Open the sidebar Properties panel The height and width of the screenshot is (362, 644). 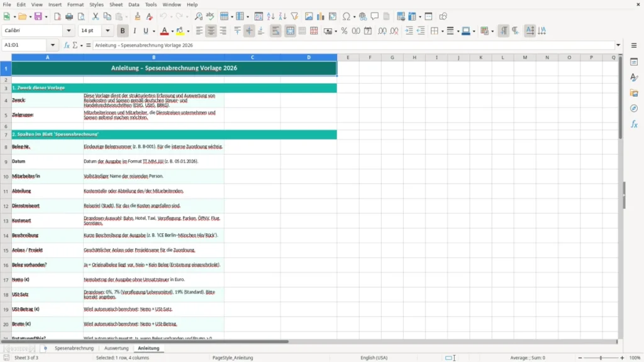[634, 62]
